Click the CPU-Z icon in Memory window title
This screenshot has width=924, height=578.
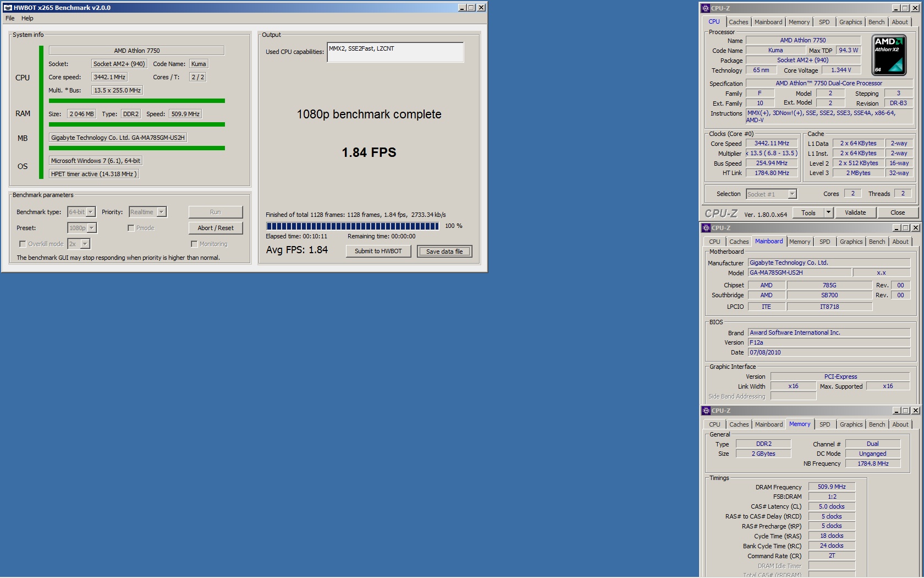(x=706, y=411)
